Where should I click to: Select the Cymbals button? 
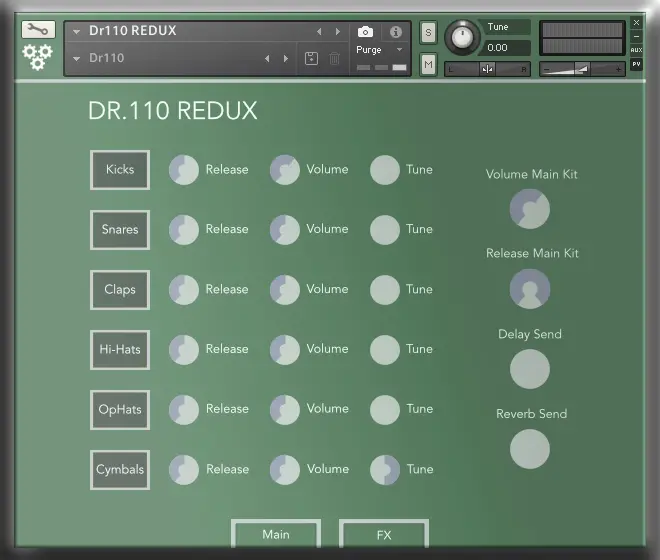coord(120,469)
